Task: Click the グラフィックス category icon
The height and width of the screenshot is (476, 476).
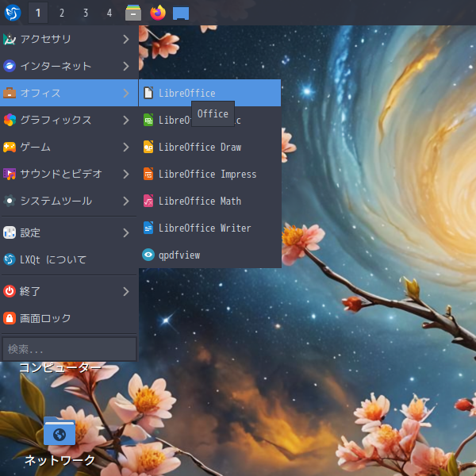Action: (x=10, y=120)
